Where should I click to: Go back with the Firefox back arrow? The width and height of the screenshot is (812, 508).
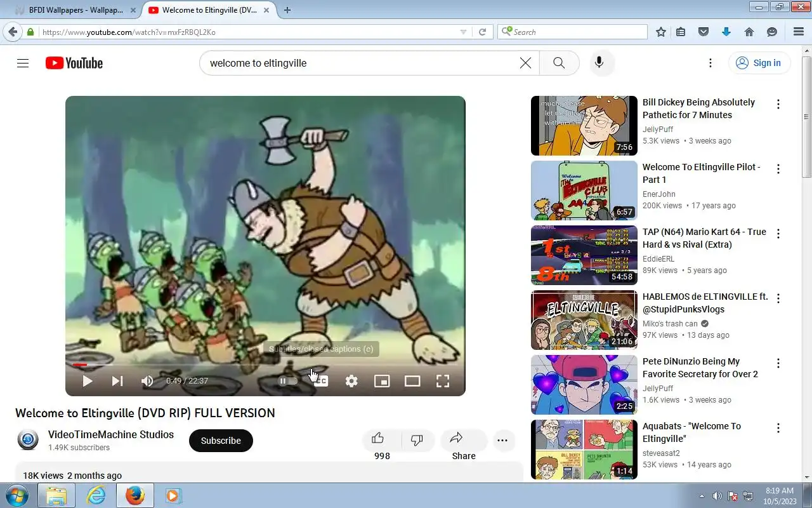pos(13,32)
